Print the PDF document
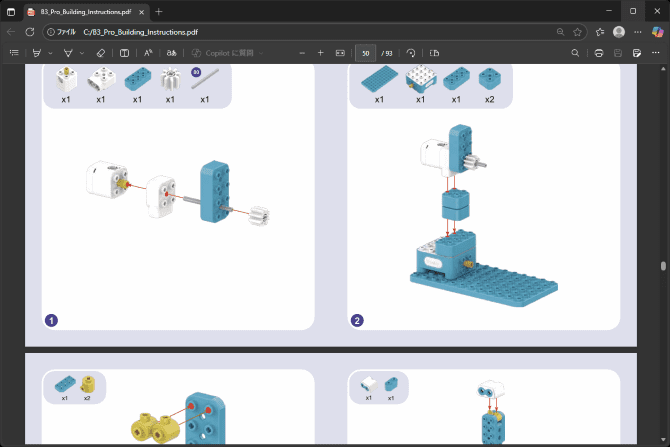Image resolution: width=670 pixels, height=447 pixels. [598, 52]
